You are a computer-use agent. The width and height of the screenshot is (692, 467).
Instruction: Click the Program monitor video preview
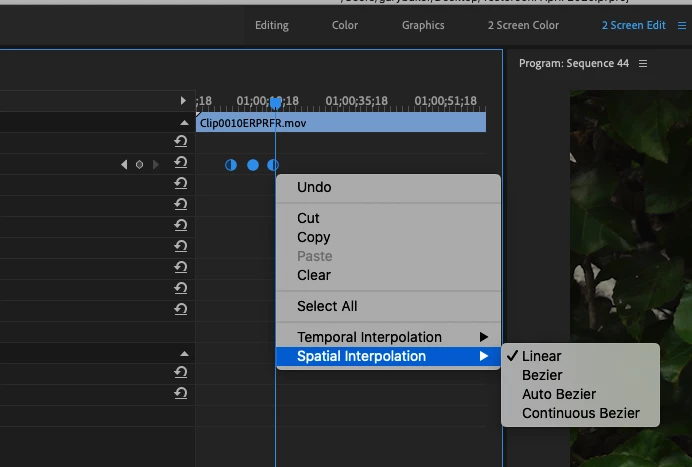631,278
